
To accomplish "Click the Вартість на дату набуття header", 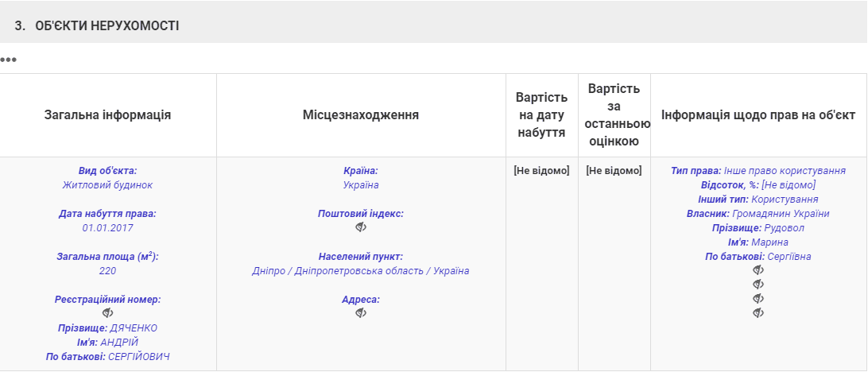I will pyautogui.click(x=541, y=115).
